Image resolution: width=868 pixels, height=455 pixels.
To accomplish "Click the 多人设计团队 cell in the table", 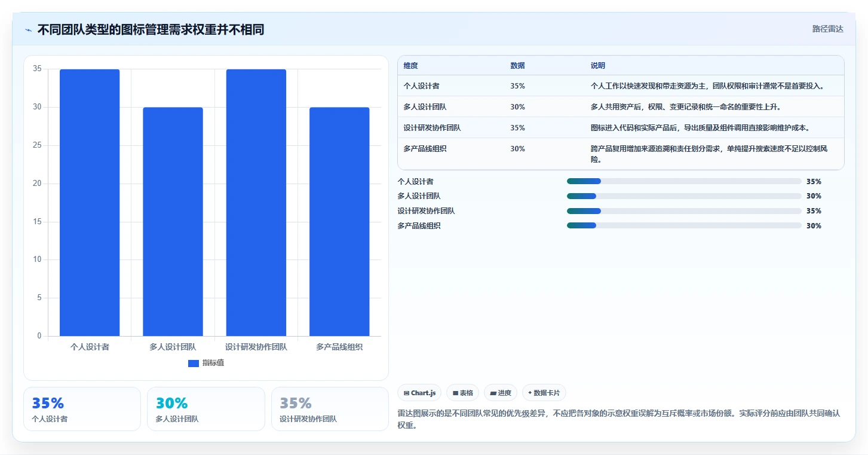I will (x=425, y=107).
